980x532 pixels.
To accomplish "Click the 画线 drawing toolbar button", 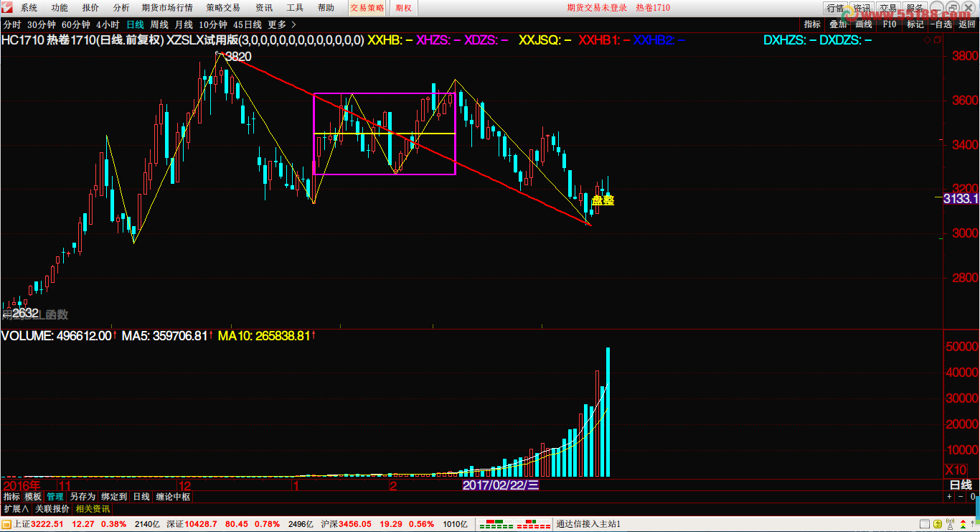I will tap(864, 24).
